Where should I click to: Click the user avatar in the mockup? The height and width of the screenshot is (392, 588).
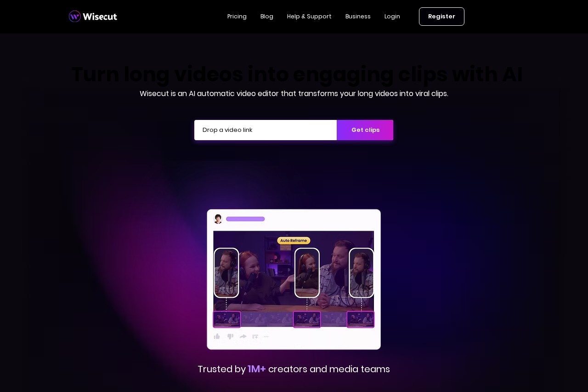(218, 219)
